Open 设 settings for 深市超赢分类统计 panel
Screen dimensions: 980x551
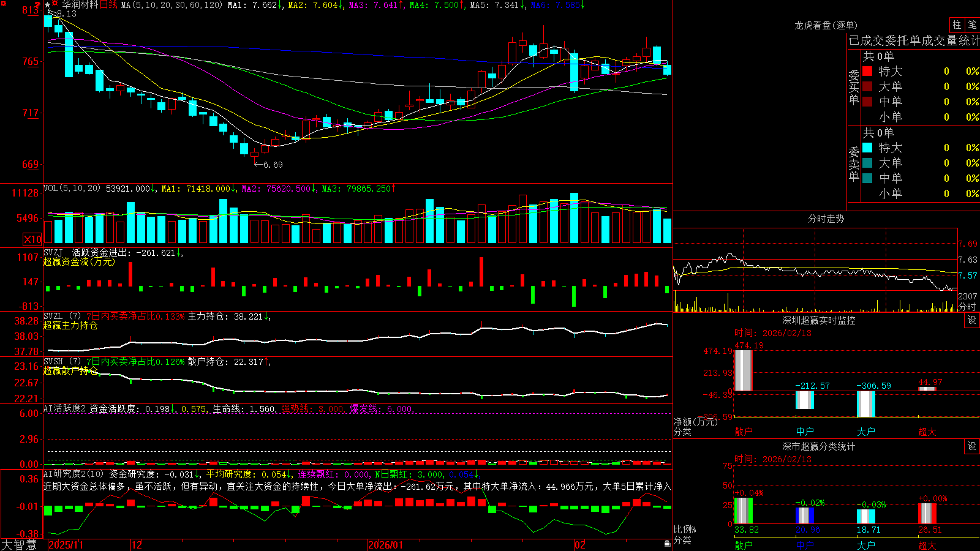tap(972, 446)
